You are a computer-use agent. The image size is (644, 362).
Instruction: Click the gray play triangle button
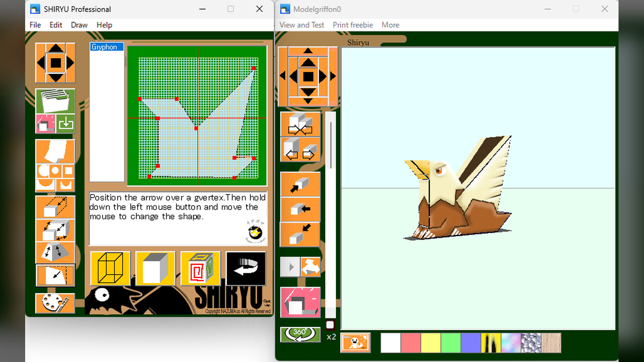(x=290, y=267)
